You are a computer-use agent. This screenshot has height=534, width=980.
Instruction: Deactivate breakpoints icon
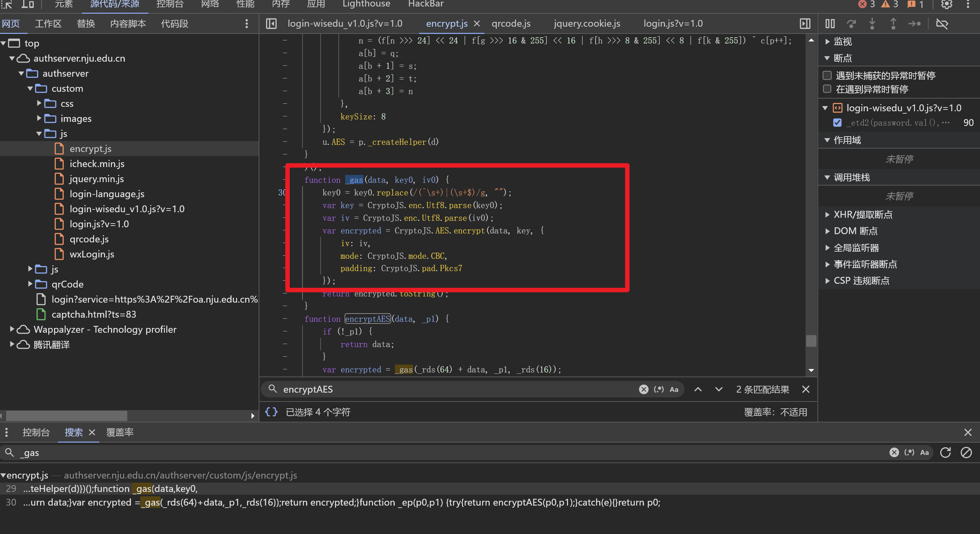[942, 24]
